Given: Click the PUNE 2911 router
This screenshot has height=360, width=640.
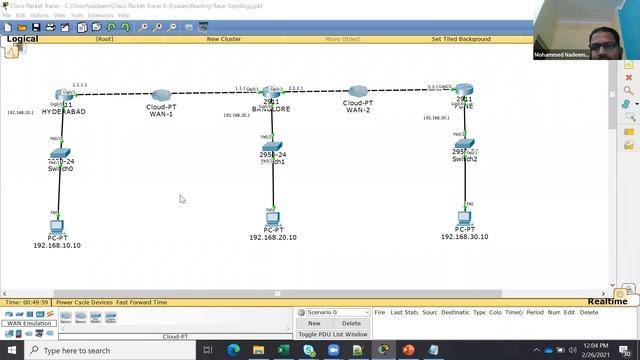Looking at the screenshot, I should point(464,89).
